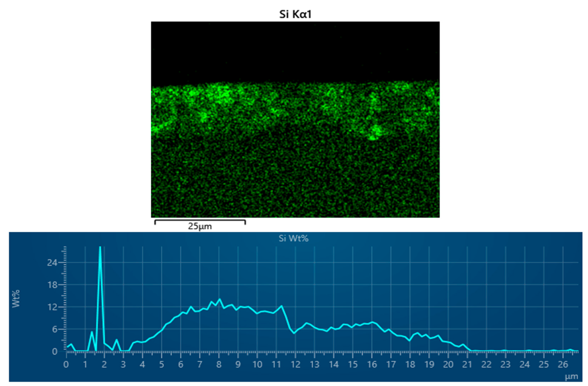Viewport: 588px width, 386px height.
Task: Click the x-axis tick labeled 21
Action: click(467, 365)
